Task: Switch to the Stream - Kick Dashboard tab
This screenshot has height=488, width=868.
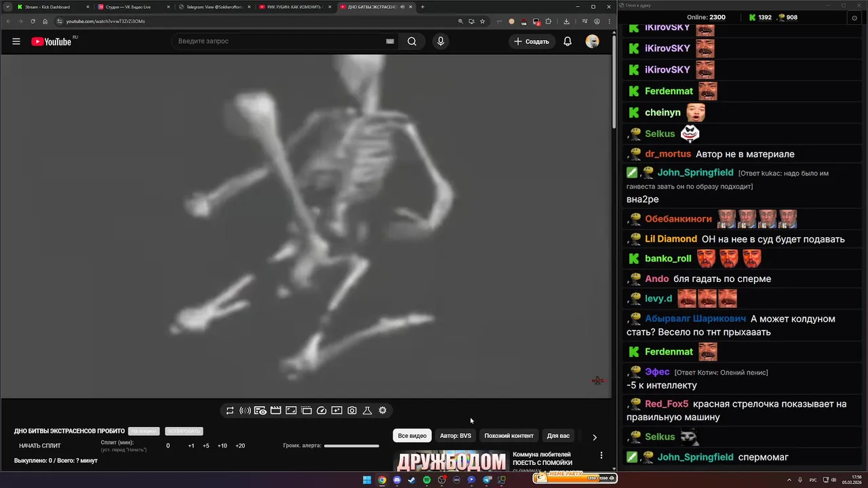Action: 53,7
